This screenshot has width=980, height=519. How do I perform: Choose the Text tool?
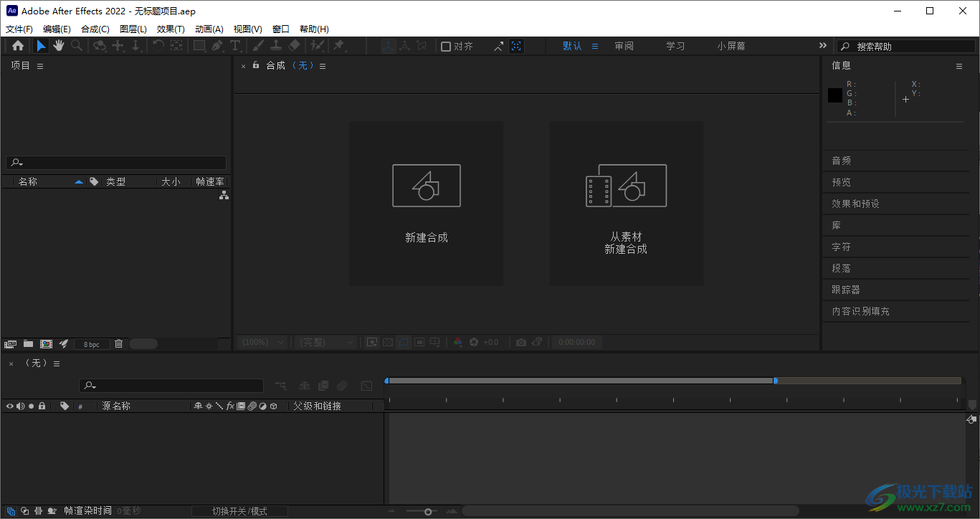pyautogui.click(x=234, y=46)
